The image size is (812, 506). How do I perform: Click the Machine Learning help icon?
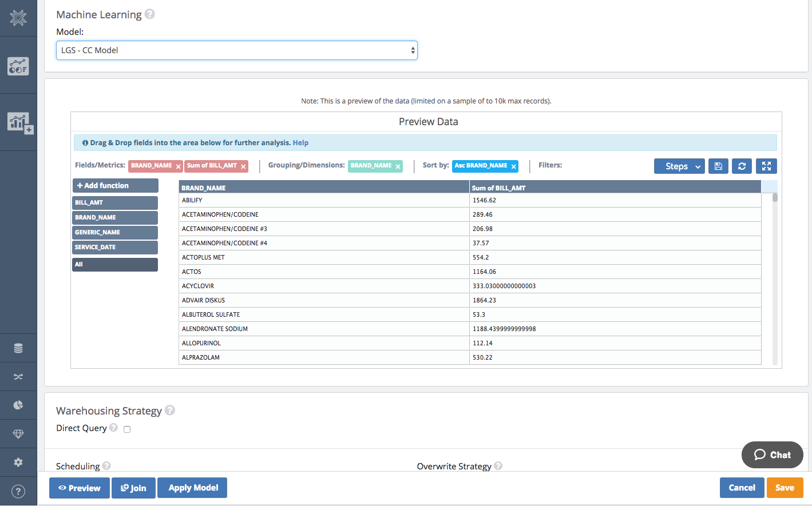pos(149,14)
